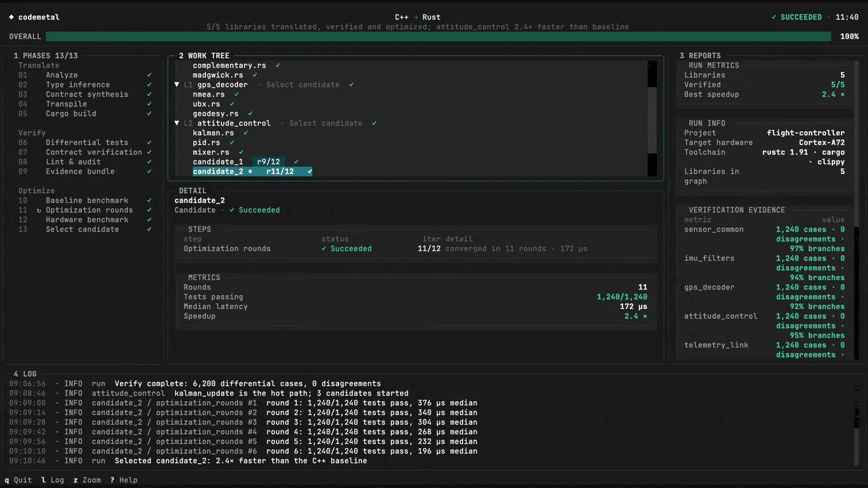Click the Best speedup 2.4× value
Image resolution: width=868 pixels, height=488 pixels.
(x=833, y=94)
